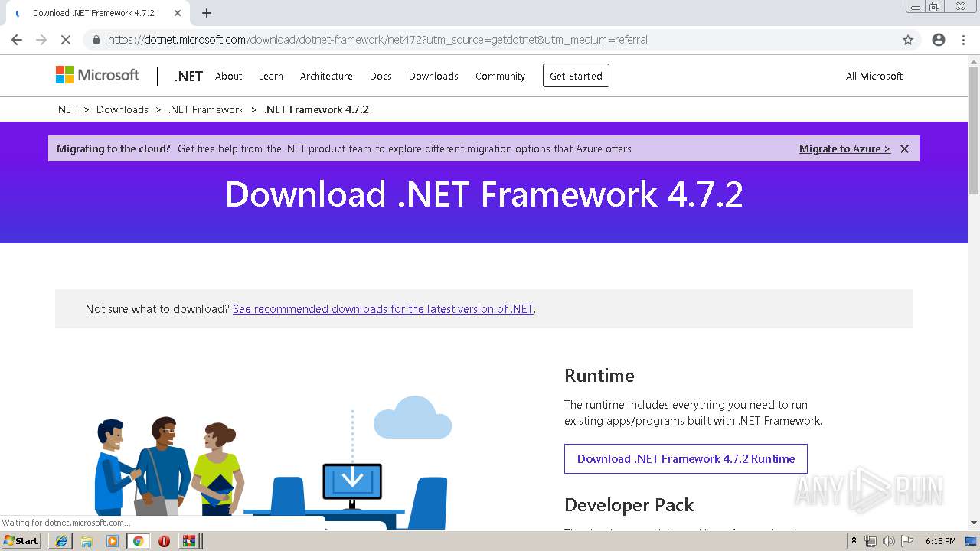Close the Download .NET Framework tab

click(x=178, y=13)
